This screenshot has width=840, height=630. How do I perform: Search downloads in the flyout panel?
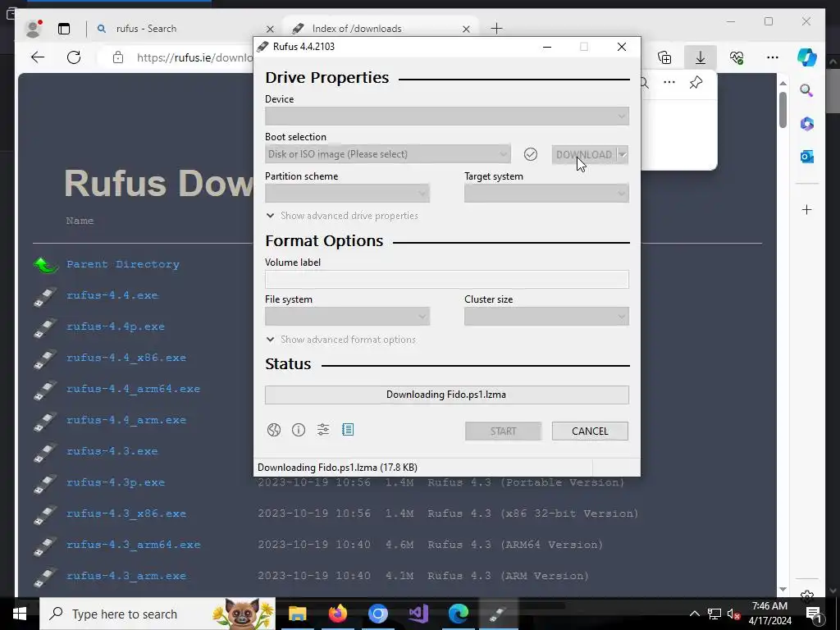[x=645, y=83]
